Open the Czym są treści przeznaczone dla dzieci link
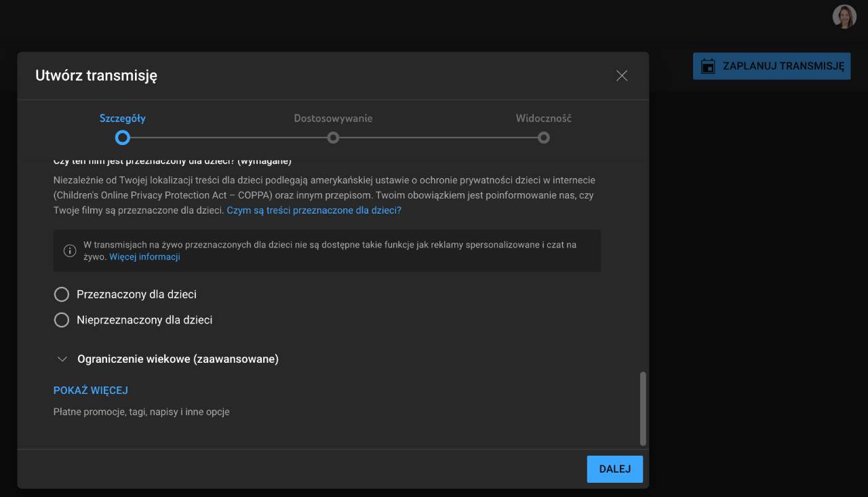Screen dimensions: 868x497 click(x=314, y=210)
